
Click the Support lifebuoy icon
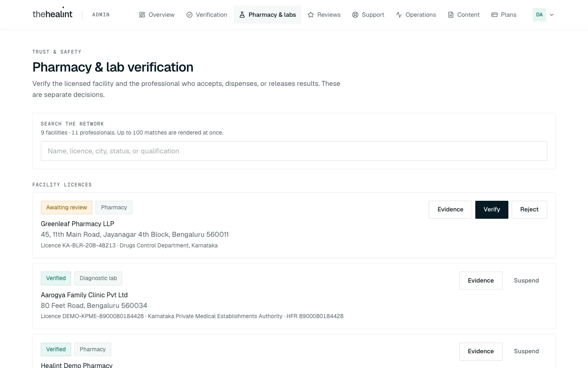(355, 15)
